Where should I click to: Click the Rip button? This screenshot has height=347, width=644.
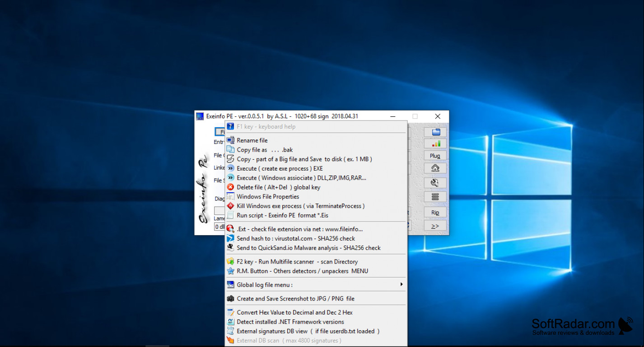click(x=435, y=213)
